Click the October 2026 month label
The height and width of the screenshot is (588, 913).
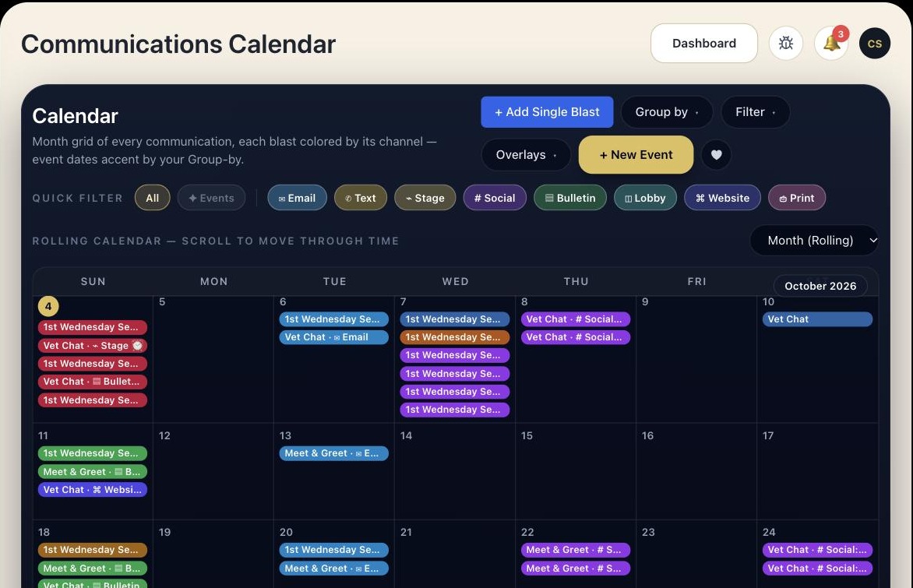point(820,286)
